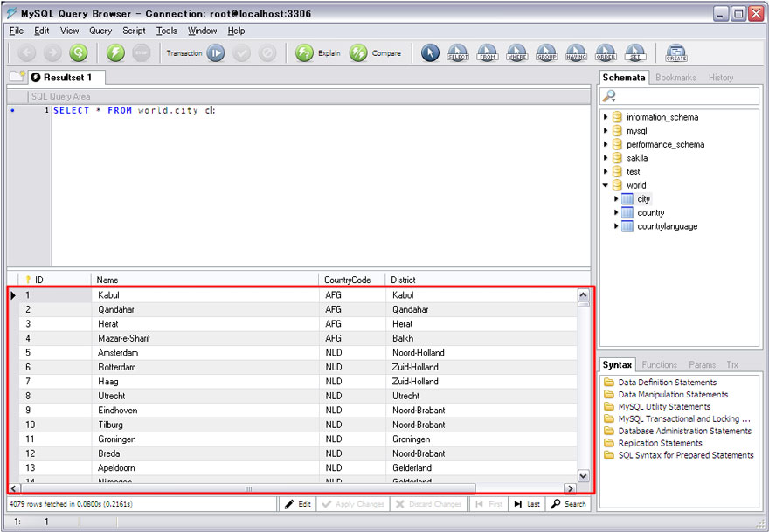Click the Commit transaction checkmark icon
Screen dimensions: 769x532
point(242,52)
